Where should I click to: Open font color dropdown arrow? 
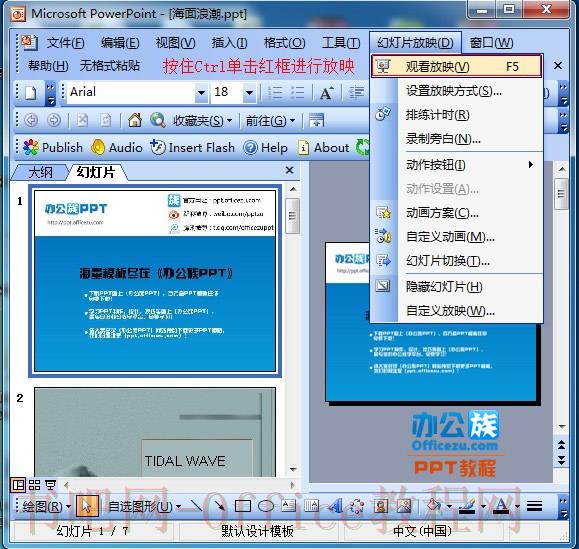click(517, 506)
